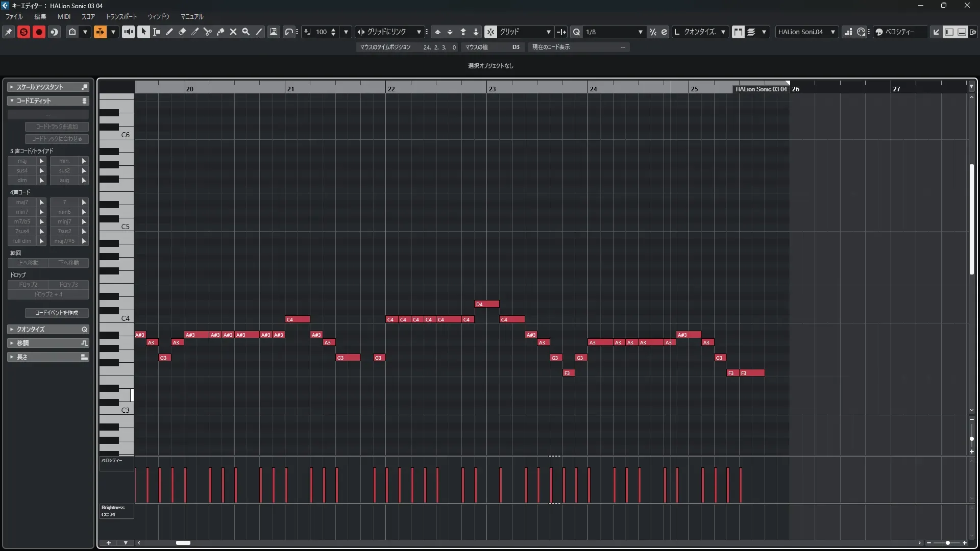Click the bar 22 ruler marker
Screen dimensions: 980x551
pyautogui.click(x=390, y=89)
